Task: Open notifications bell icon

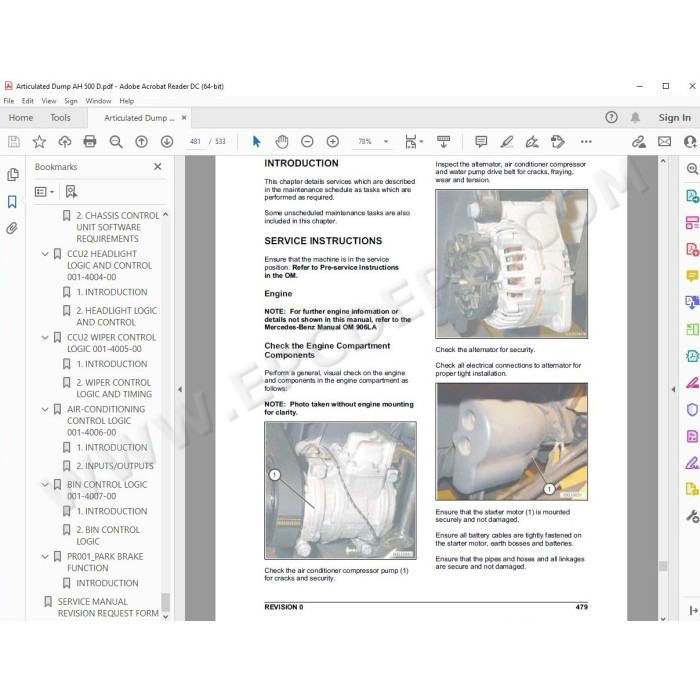Action: click(x=635, y=117)
